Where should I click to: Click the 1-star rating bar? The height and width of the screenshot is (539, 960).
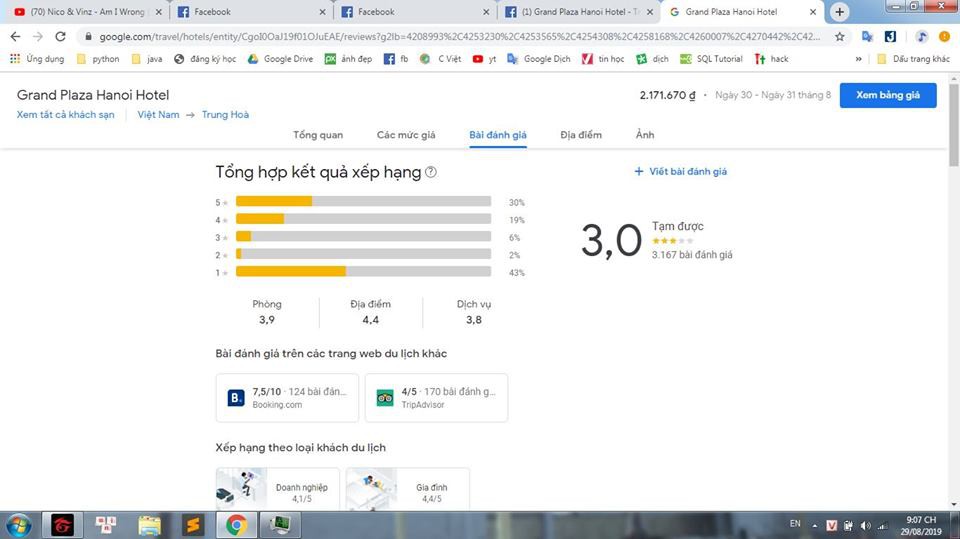[x=363, y=272]
